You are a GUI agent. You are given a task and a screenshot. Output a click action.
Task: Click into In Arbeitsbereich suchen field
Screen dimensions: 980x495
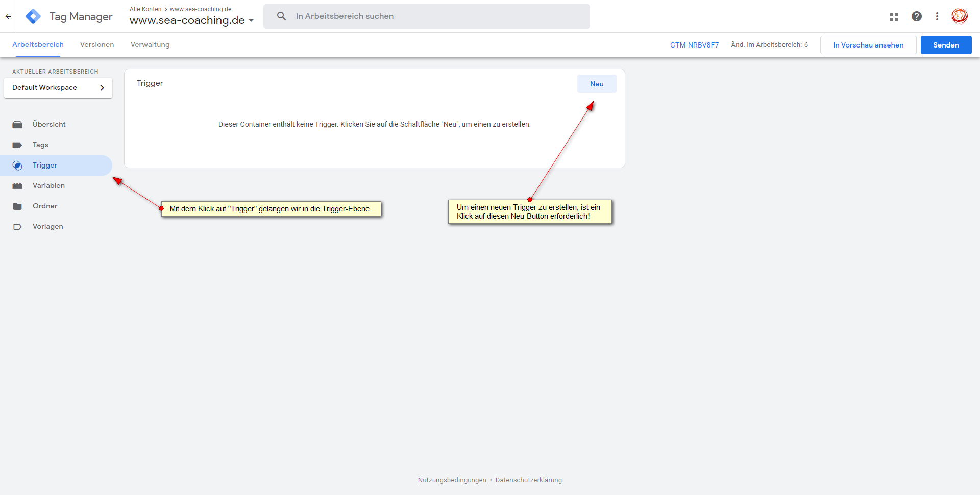427,16
